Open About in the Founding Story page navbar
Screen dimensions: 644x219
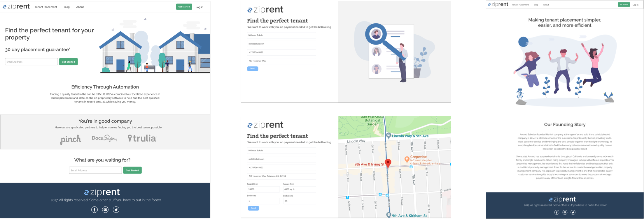pyautogui.click(x=546, y=5)
